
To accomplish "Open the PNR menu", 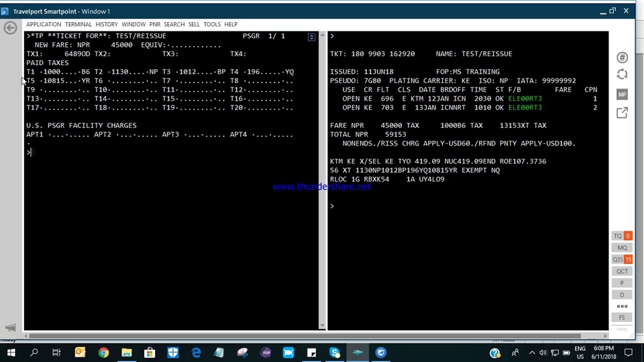I will pos(155,24).
